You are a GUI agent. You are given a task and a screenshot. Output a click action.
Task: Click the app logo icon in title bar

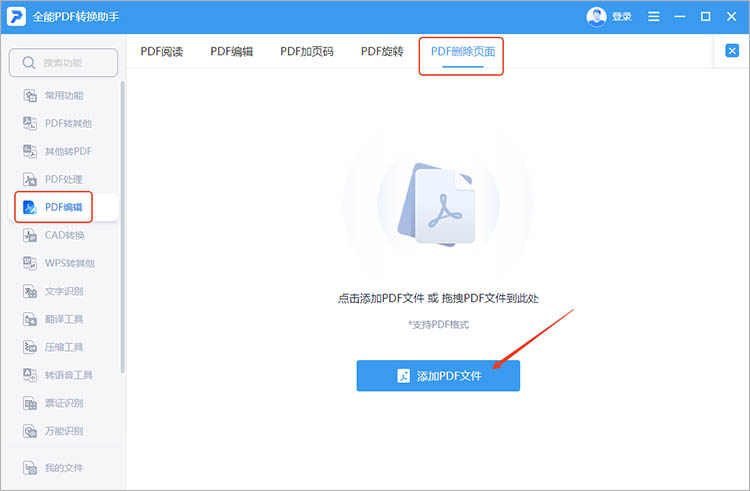16,17
